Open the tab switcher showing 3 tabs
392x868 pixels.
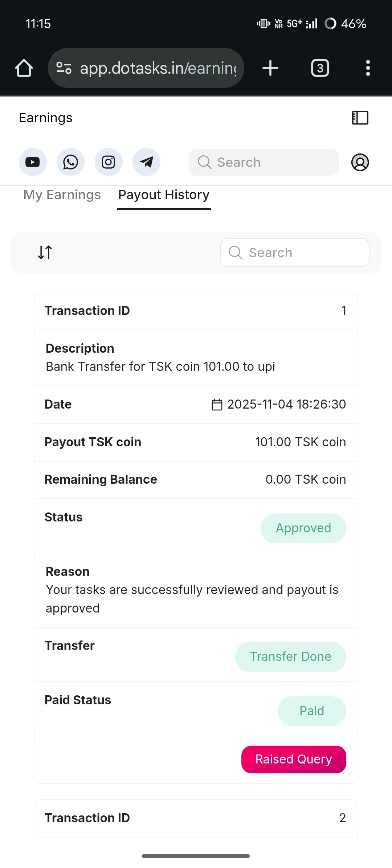click(320, 68)
